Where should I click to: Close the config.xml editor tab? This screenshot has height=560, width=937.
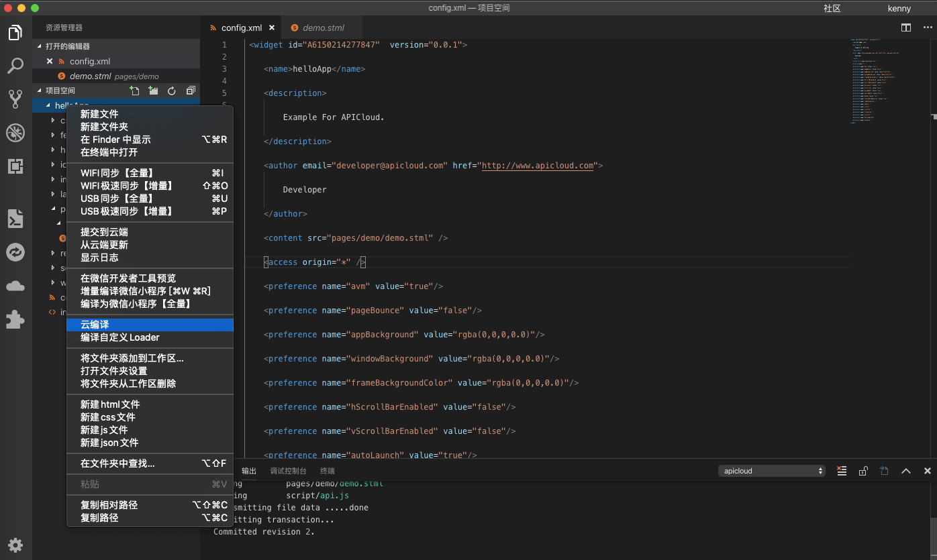pos(272,27)
